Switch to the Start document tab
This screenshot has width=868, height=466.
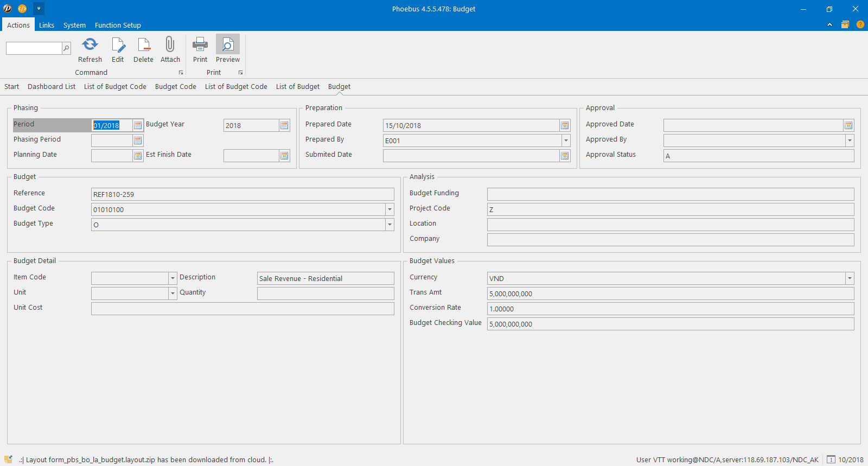11,86
